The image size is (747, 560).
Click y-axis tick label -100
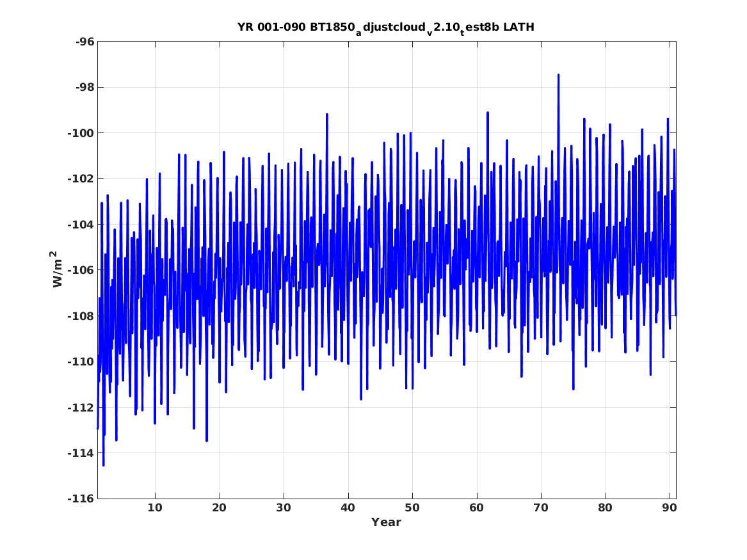(81, 133)
